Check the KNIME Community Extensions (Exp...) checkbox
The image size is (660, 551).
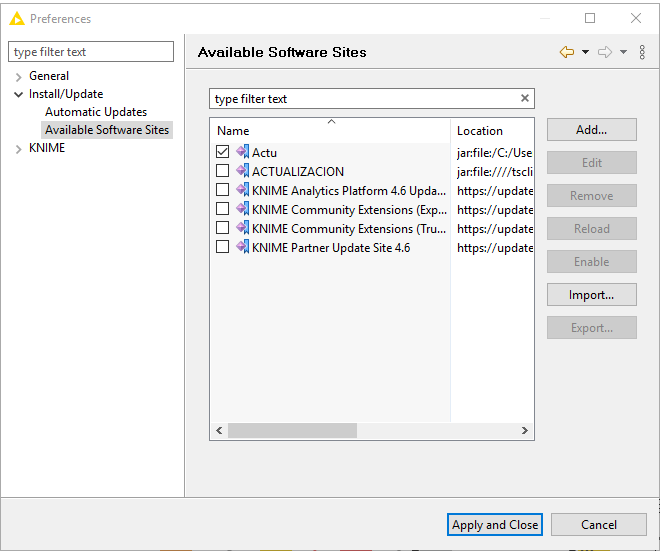222,208
